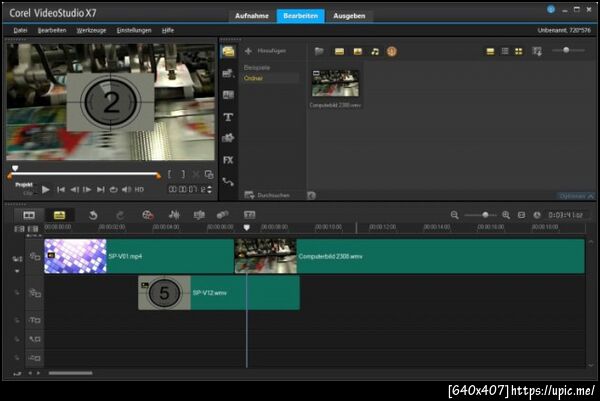Undo the last action

tap(93, 215)
